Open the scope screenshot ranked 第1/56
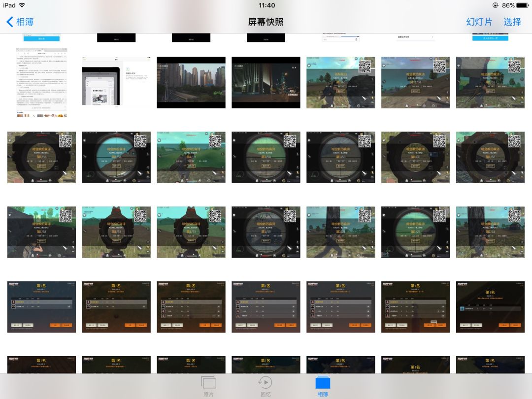Viewport: 532px width, 399px height. click(41, 158)
